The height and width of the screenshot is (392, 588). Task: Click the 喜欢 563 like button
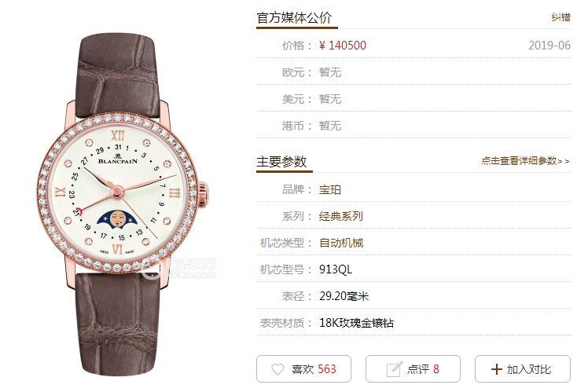303,368
